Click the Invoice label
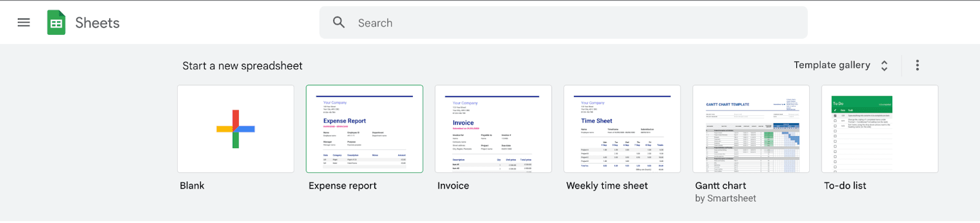Image resolution: width=980 pixels, height=223 pixels. pos(453,186)
